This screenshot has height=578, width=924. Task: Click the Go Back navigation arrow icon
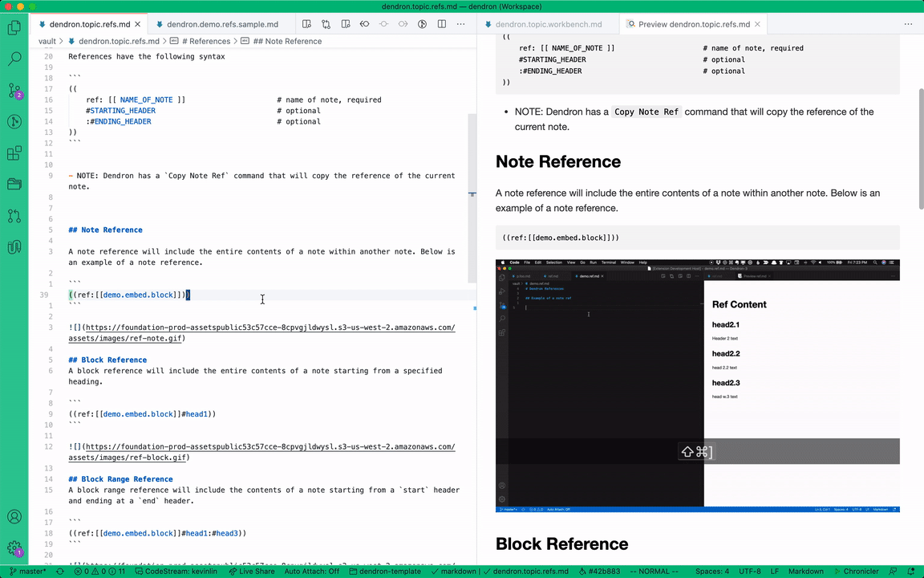point(365,24)
